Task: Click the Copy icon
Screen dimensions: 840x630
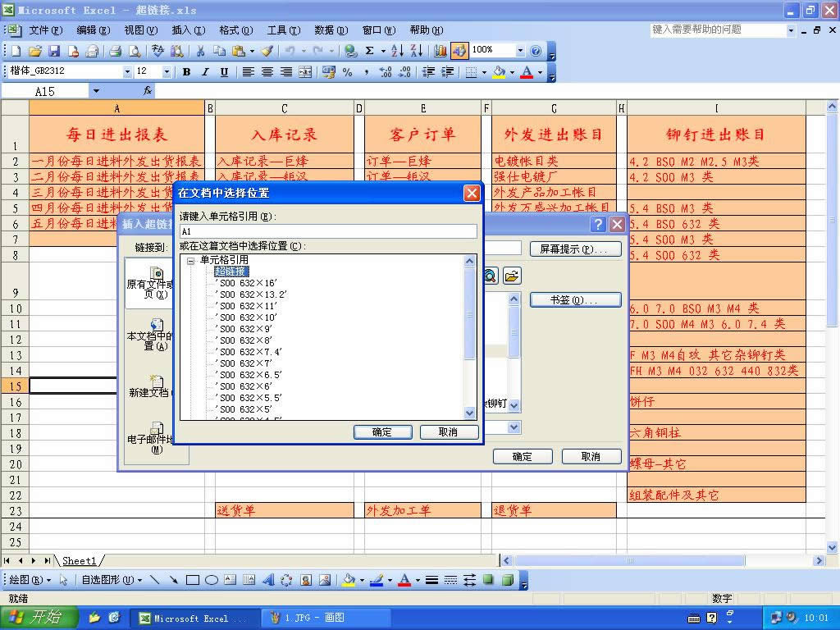Action: pyautogui.click(x=219, y=51)
